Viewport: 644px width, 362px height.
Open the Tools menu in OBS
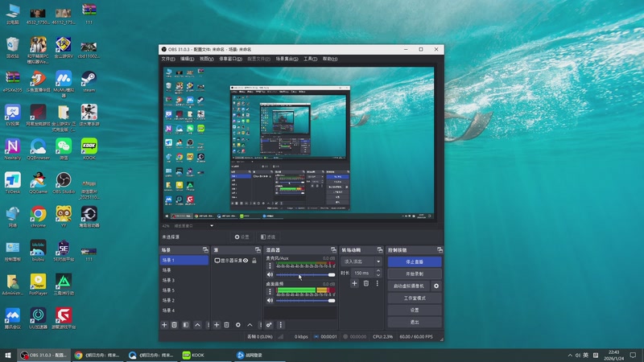pyautogui.click(x=310, y=59)
